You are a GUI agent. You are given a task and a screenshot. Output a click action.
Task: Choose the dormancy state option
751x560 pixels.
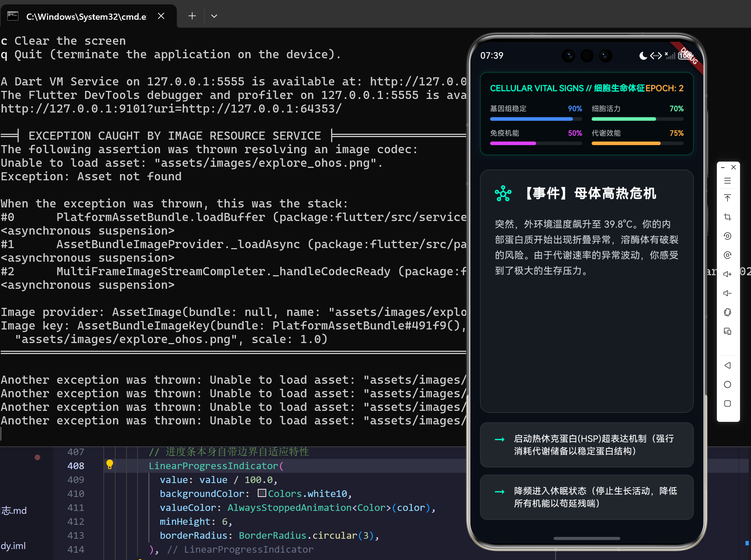(586, 497)
